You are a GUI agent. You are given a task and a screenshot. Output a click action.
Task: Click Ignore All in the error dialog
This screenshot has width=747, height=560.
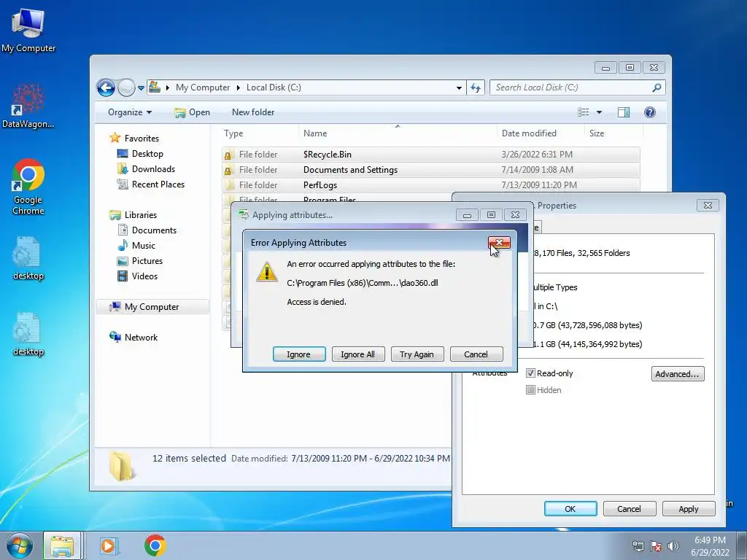click(357, 354)
